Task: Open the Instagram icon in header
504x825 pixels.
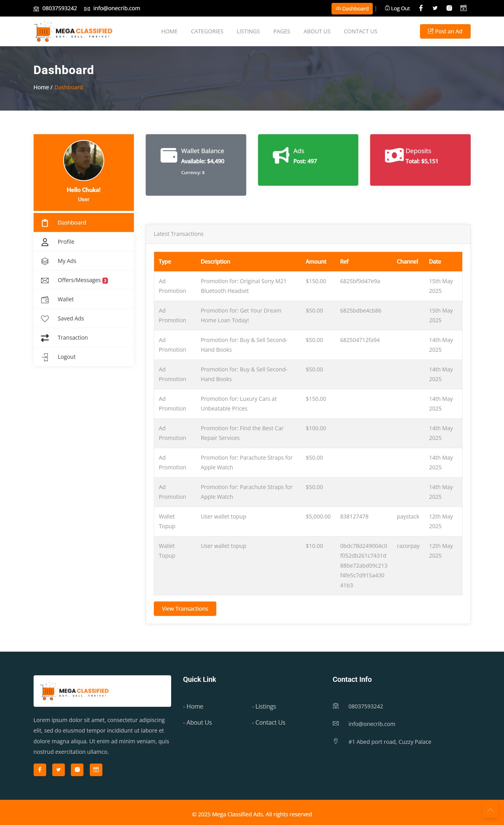Action: point(449,8)
